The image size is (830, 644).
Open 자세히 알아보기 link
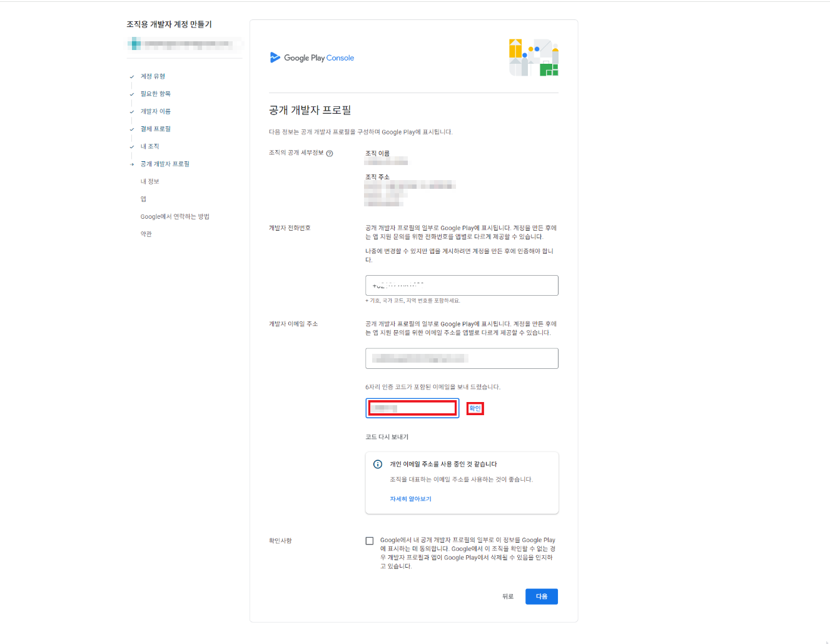point(410,499)
